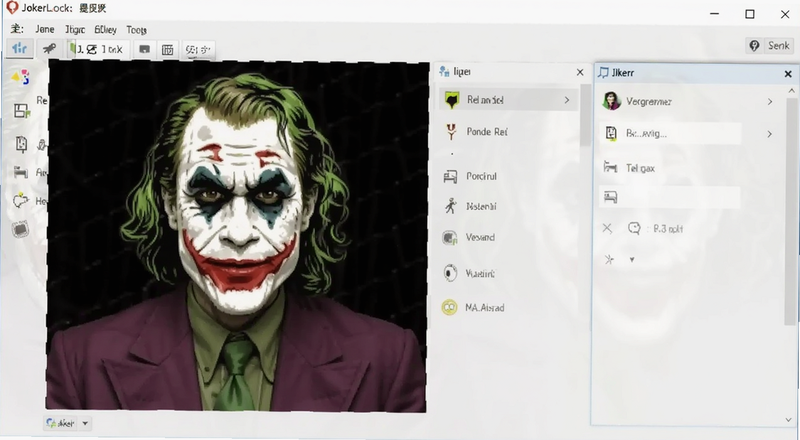
Task: Click the Vuatint circular icon
Action: click(449, 273)
